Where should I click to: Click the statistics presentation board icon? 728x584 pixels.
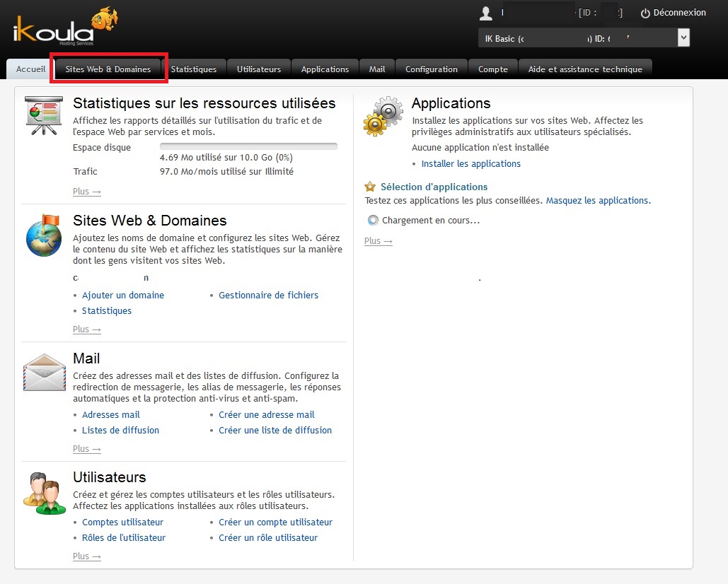(43, 115)
